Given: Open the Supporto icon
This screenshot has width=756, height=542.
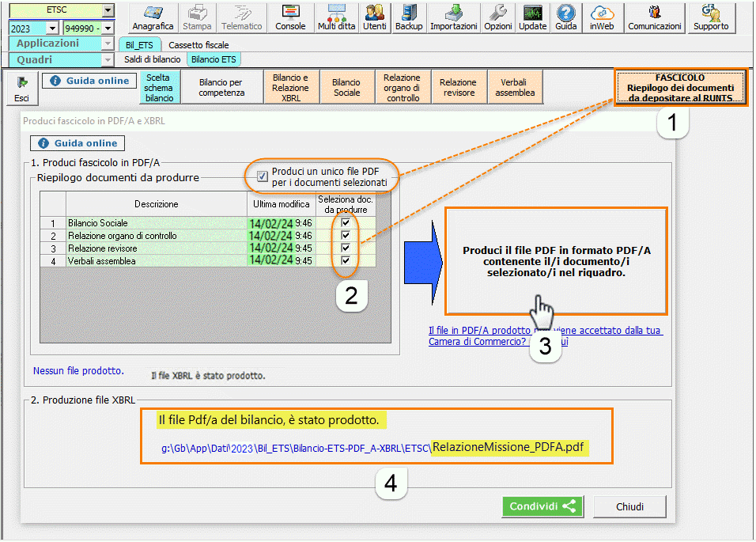Looking at the screenshot, I should 711,18.
